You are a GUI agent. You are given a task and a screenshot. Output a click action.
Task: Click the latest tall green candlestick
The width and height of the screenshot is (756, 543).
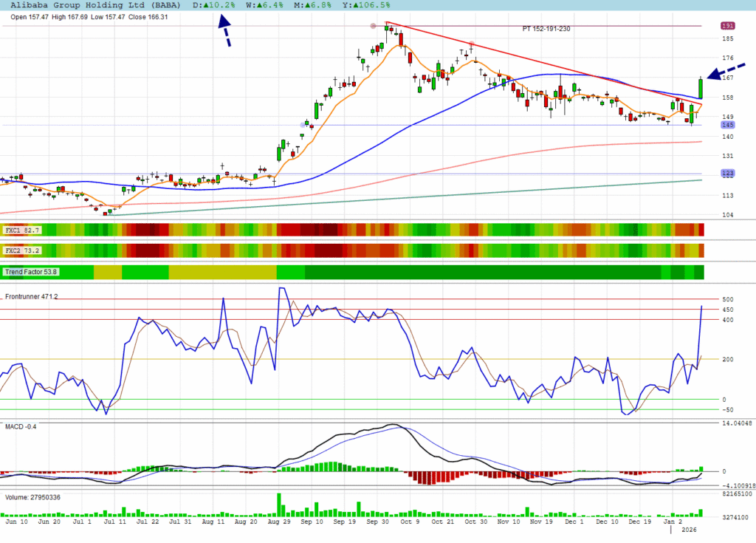[701, 87]
